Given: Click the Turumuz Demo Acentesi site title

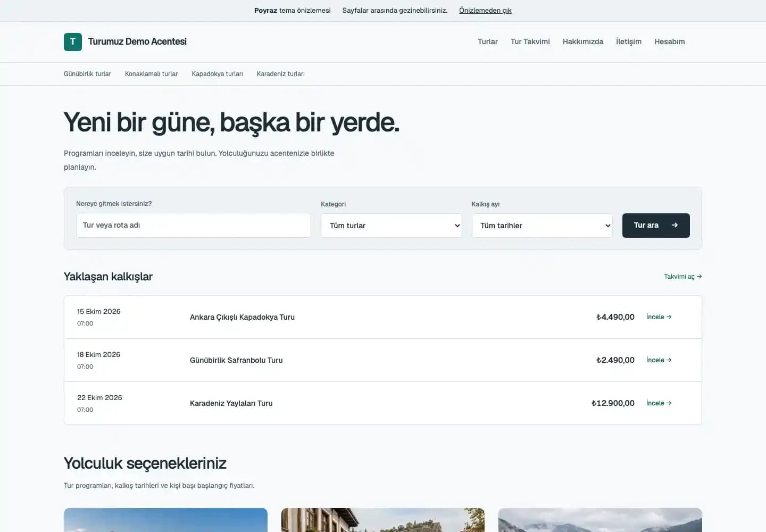Looking at the screenshot, I should pyautogui.click(x=137, y=41).
